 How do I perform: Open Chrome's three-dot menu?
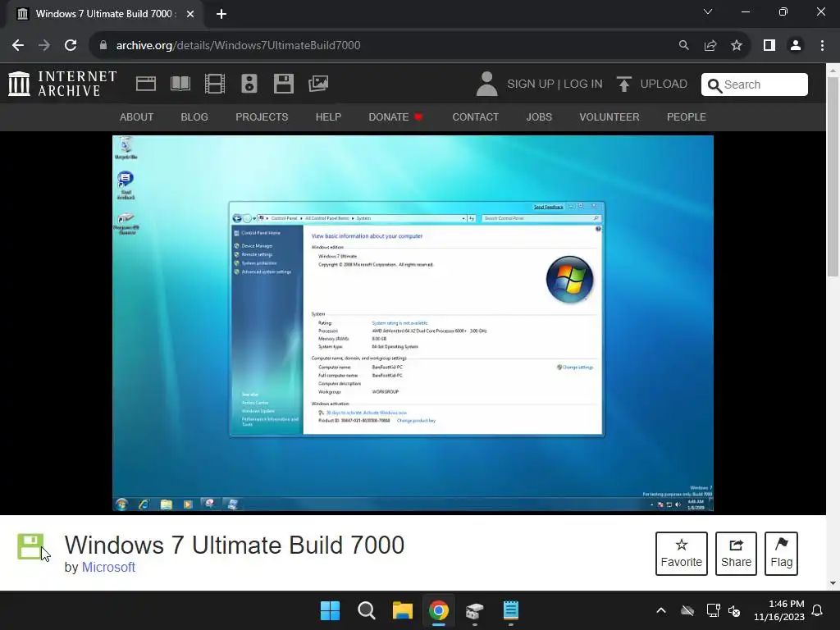pos(822,46)
